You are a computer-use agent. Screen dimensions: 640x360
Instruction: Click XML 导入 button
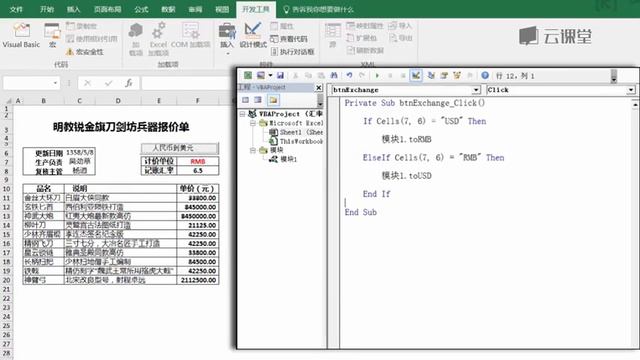(400, 26)
